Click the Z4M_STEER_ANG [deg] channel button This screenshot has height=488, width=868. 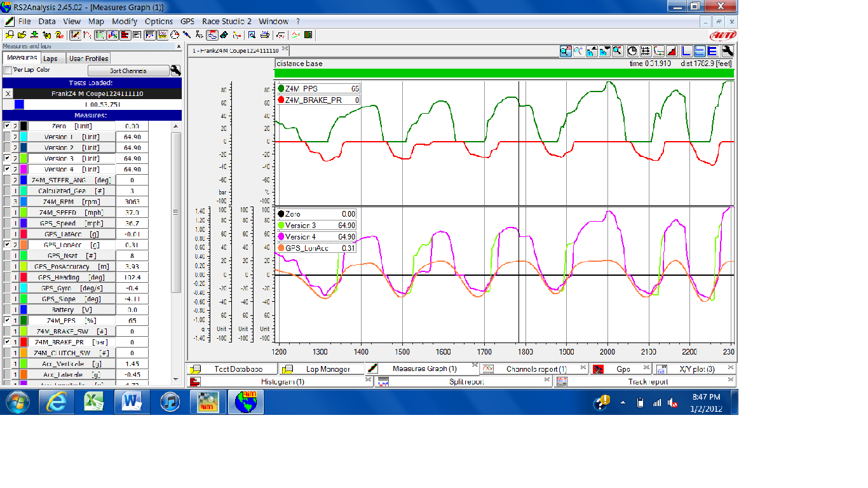71,180
